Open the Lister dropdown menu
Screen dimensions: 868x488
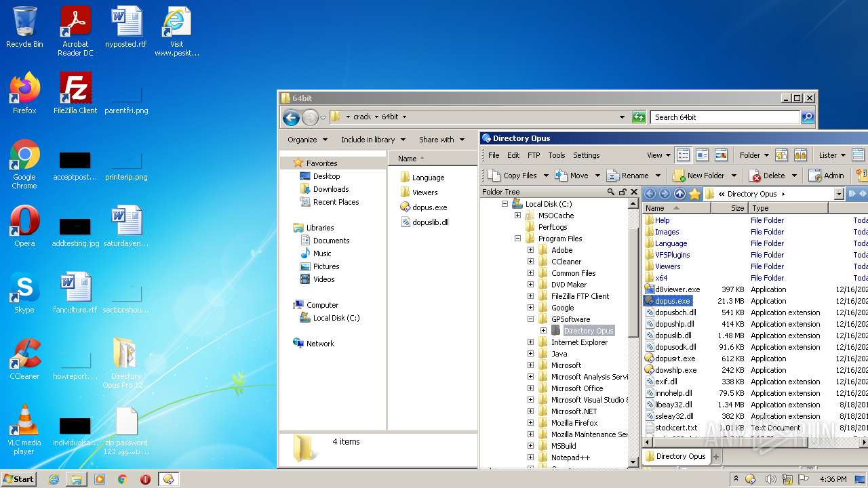click(x=832, y=155)
